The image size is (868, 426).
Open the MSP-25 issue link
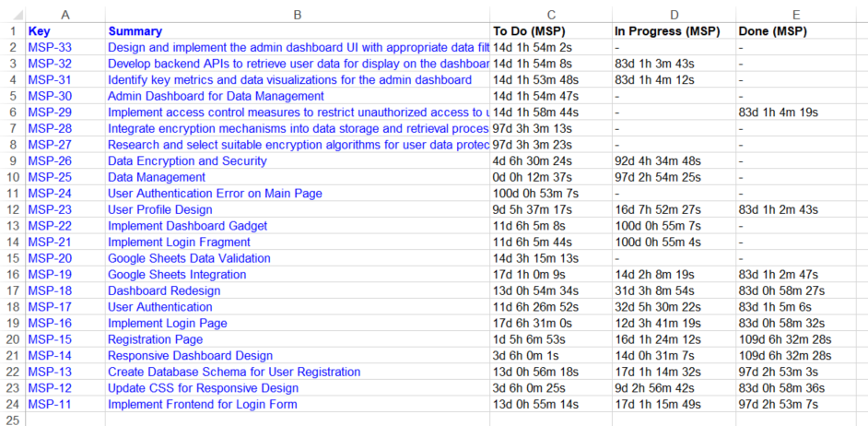50,177
